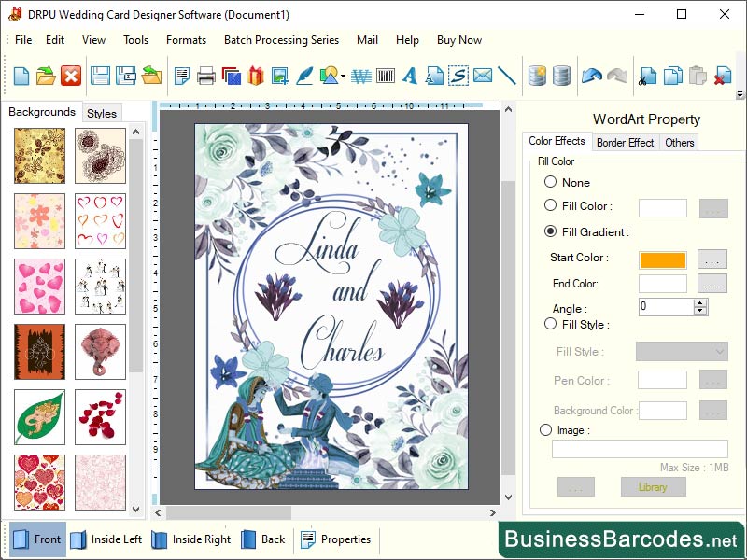Change the orange Start Color swatch
The height and width of the screenshot is (560, 747).
(665, 259)
